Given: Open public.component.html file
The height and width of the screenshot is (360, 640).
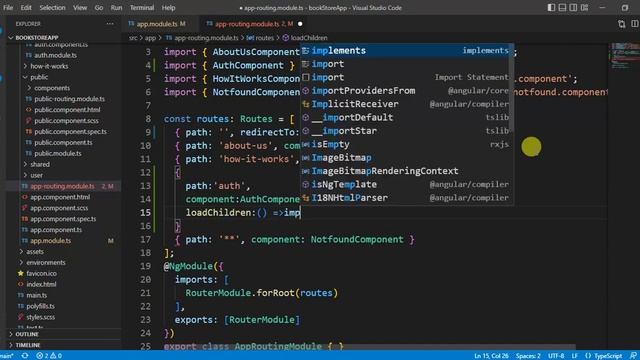Looking at the screenshot, I should (67, 110).
